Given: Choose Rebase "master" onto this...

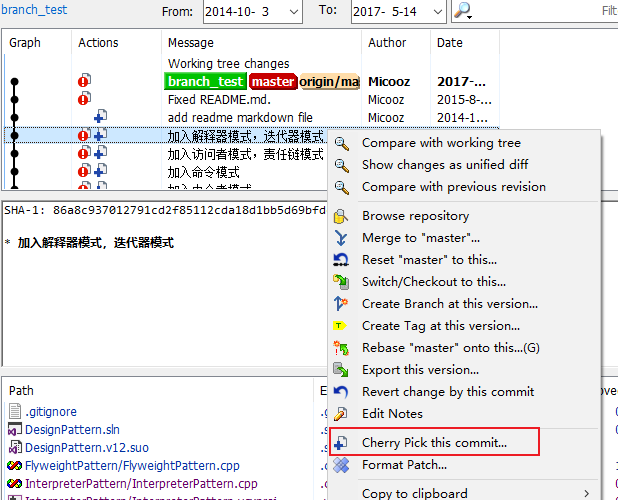Looking at the screenshot, I should [x=451, y=348].
